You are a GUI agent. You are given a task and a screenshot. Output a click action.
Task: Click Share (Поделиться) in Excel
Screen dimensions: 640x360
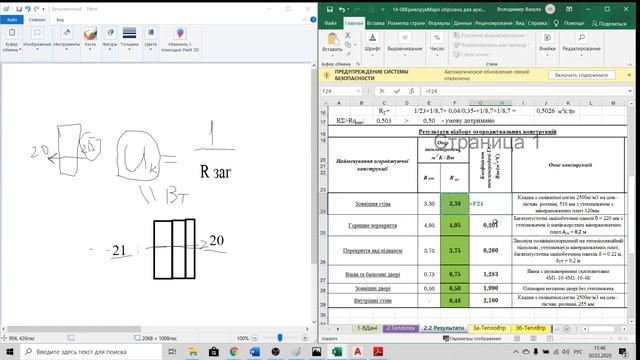(609, 24)
